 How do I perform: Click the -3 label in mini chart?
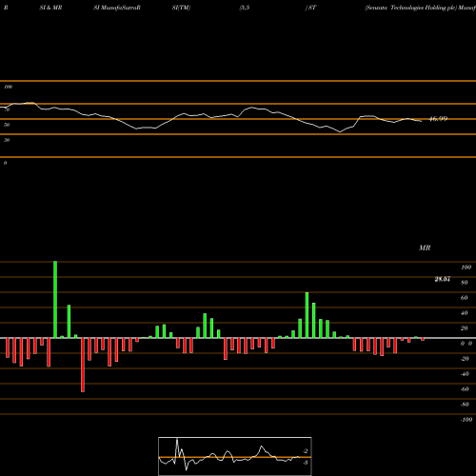(306, 463)
